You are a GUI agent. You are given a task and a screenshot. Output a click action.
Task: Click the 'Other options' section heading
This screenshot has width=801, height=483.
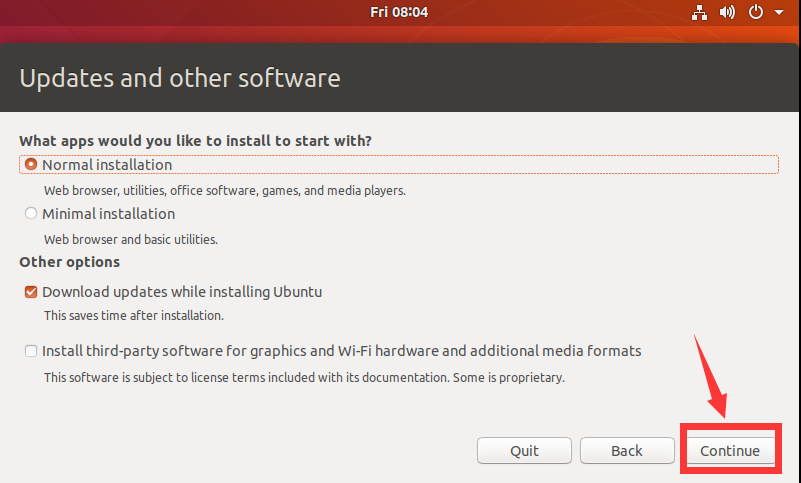[x=70, y=262]
